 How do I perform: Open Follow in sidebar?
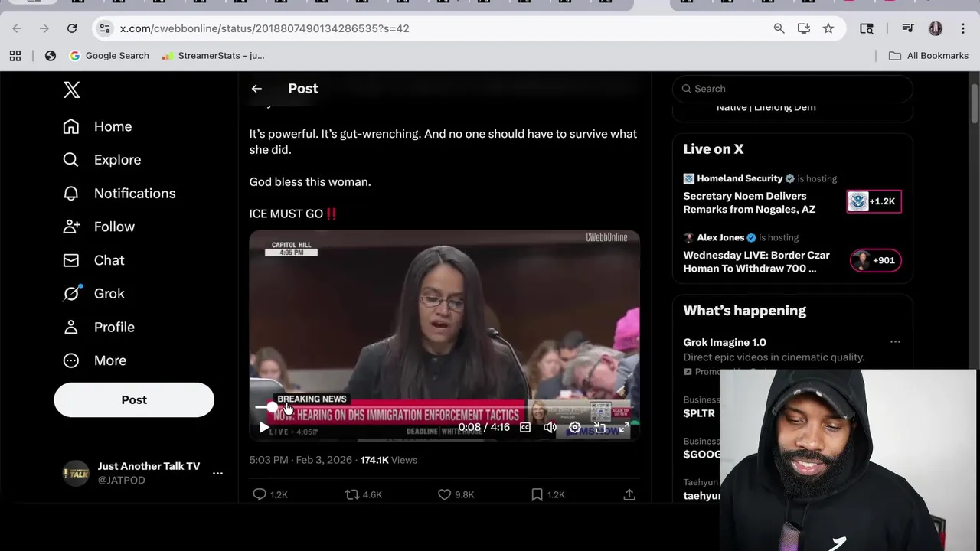(x=99, y=227)
